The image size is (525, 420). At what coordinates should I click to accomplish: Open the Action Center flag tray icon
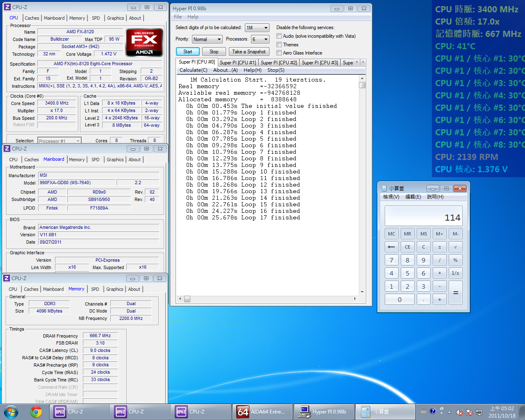coord(469,412)
